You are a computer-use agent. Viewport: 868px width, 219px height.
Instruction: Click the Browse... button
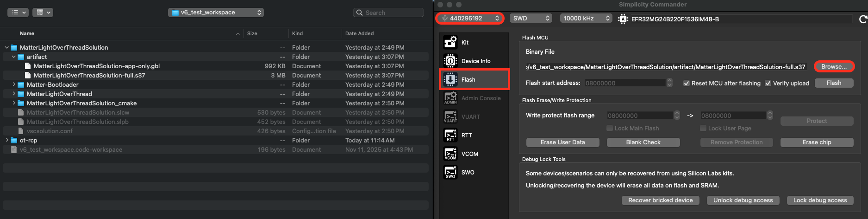834,66
